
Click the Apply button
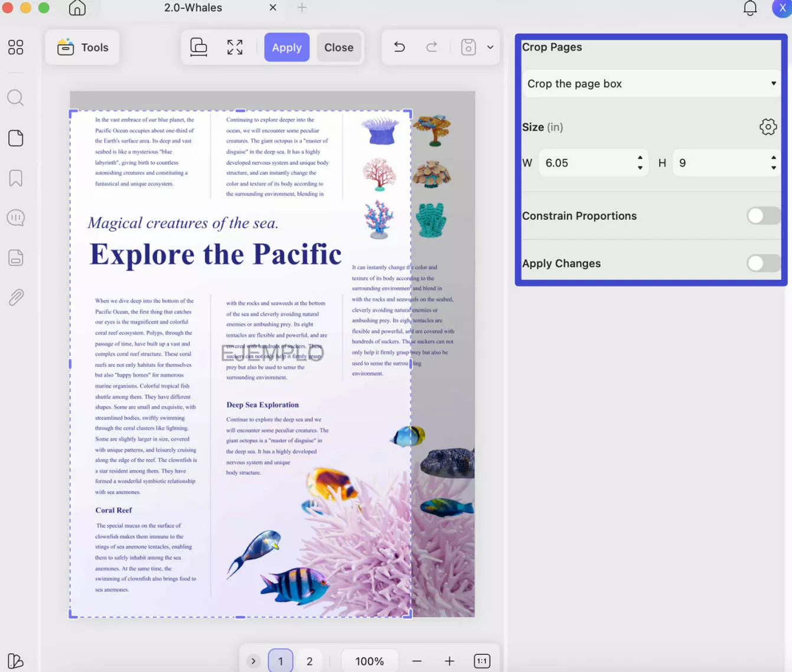[286, 47]
